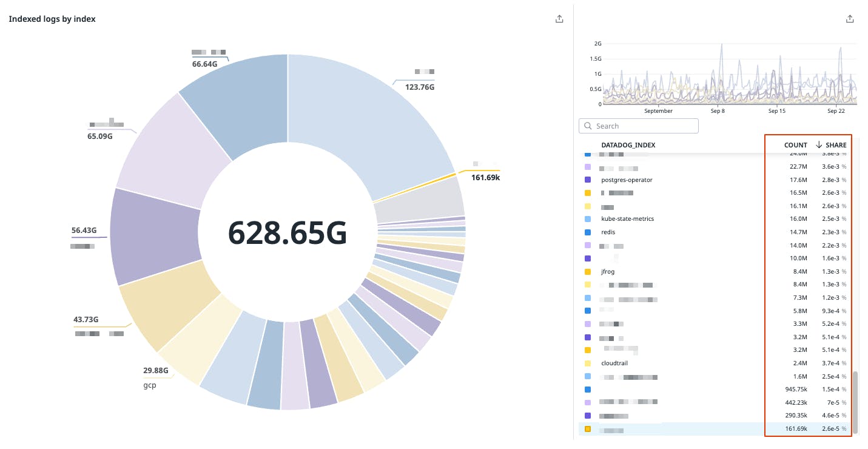Click the export icon above the donut chart
868x449 pixels.
[559, 19]
